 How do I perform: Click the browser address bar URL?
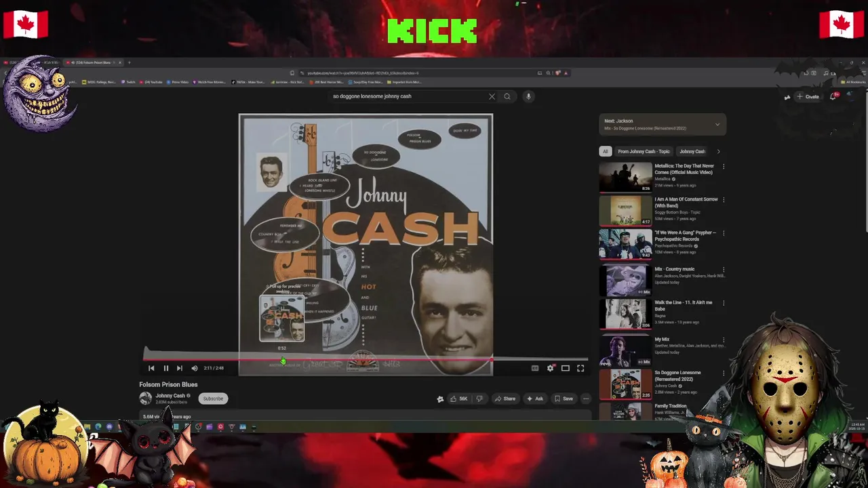tap(363, 73)
